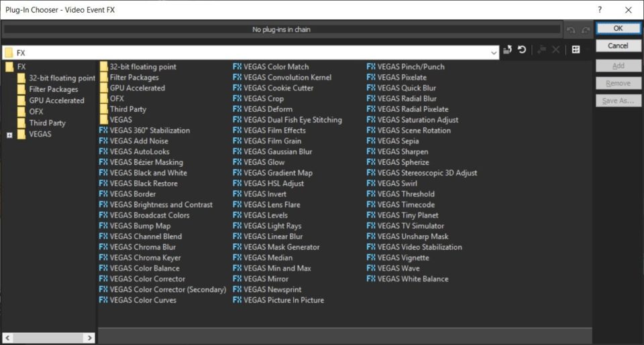644x345 pixels.
Task: Select VEGAS TV Simulator entry
Action: [x=406, y=226]
